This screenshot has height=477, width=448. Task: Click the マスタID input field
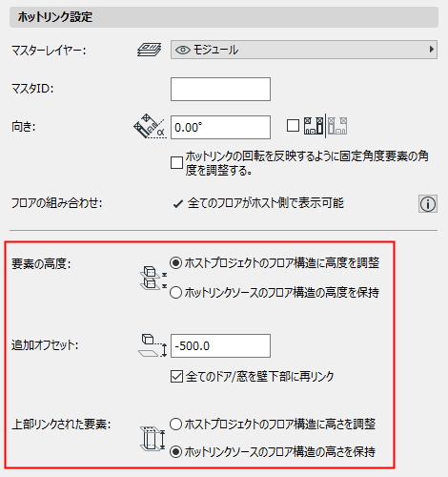pos(220,89)
